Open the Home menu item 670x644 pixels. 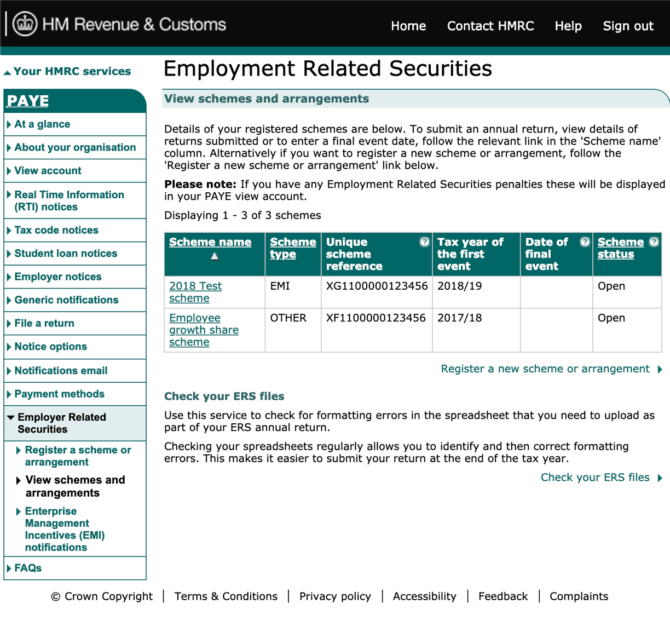(408, 26)
